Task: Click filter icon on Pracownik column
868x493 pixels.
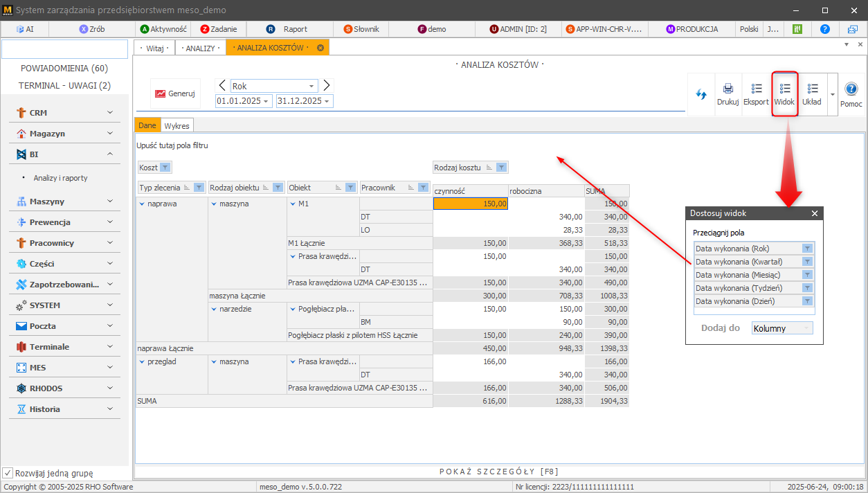Action: pos(422,187)
